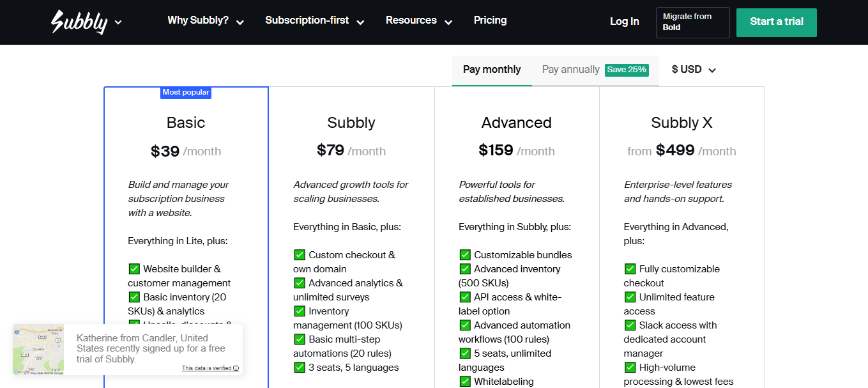The image size is (868, 388).
Task: Select the Pay monthly billing option
Action: [x=492, y=70]
